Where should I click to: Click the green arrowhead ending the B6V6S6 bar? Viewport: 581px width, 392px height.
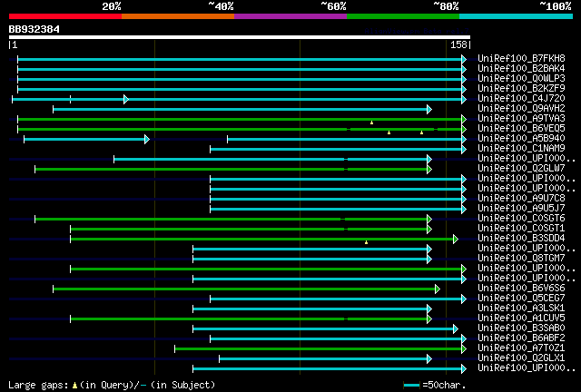(x=438, y=289)
